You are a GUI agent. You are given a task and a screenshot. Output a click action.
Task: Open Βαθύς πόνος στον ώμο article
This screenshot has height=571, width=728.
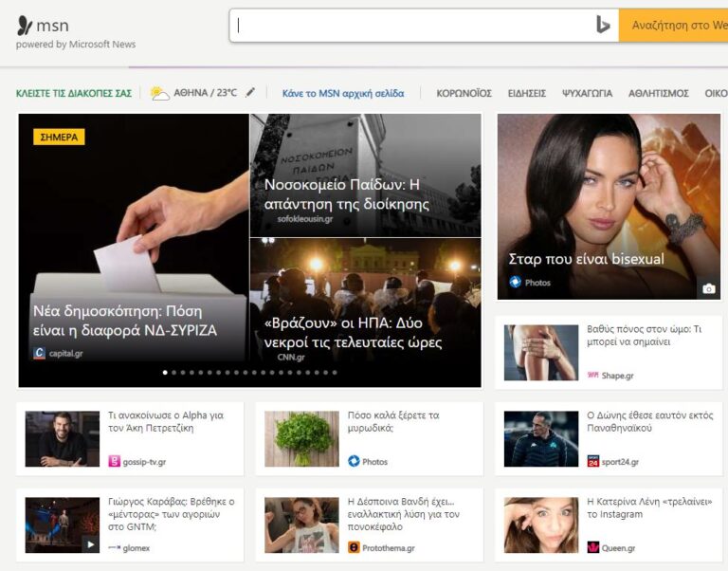coord(645,336)
